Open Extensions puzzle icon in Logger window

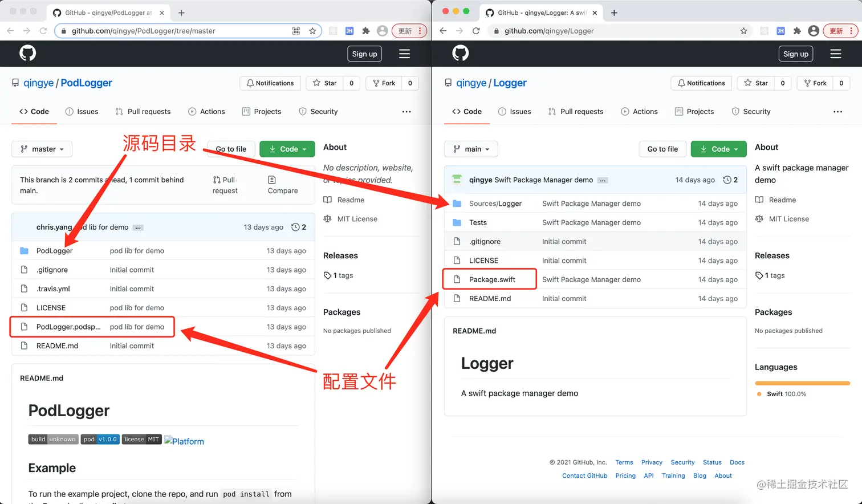[797, 31]
